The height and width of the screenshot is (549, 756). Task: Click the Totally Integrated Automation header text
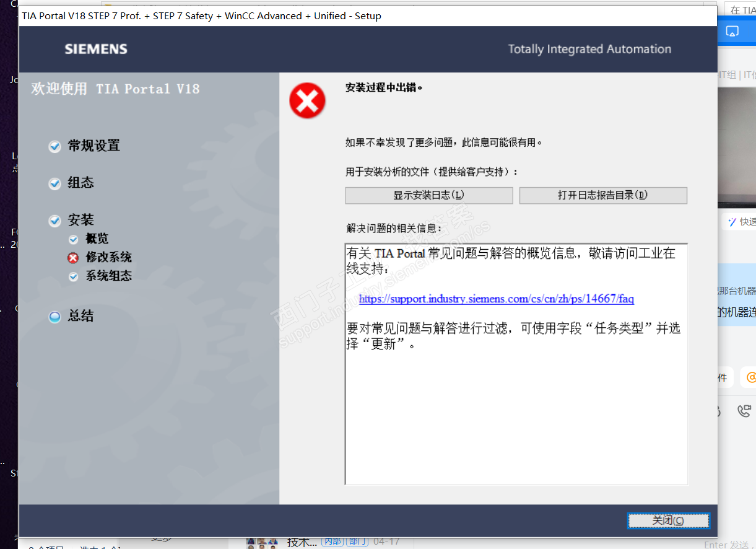pyautogui.click(x=589, y=50)
